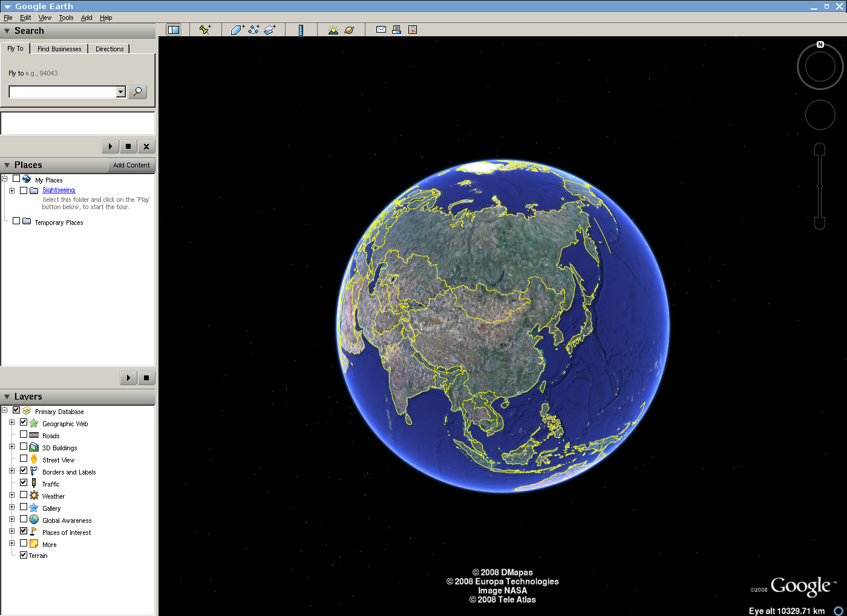Click the zoom slider handle
This screenshot has height=616, width=847.
click(820, 186)
